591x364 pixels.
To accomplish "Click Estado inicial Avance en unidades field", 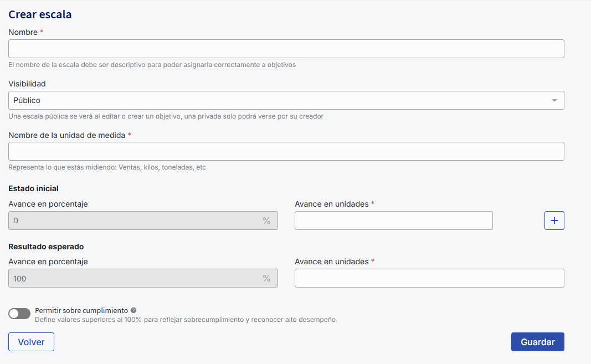I will point(393,221).
